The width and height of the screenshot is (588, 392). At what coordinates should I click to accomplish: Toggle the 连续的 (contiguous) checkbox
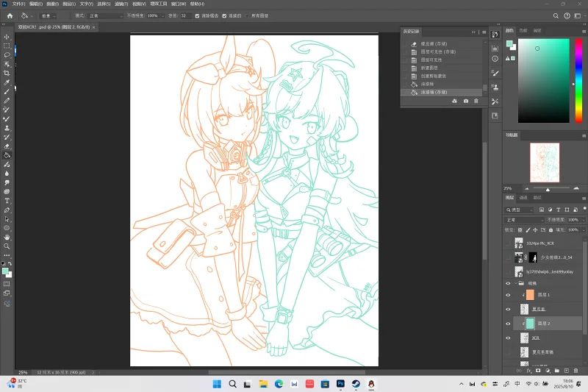click(226, 15)
